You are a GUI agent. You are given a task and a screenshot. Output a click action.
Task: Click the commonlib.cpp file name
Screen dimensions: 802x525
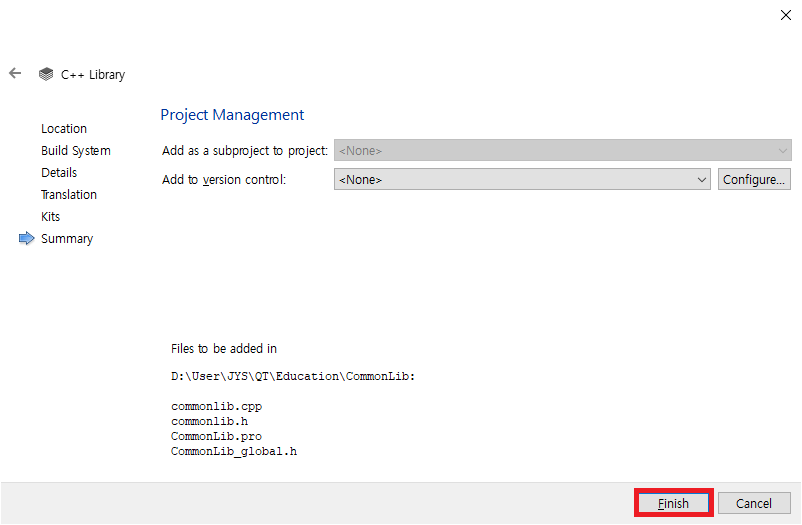coord(216,407)
